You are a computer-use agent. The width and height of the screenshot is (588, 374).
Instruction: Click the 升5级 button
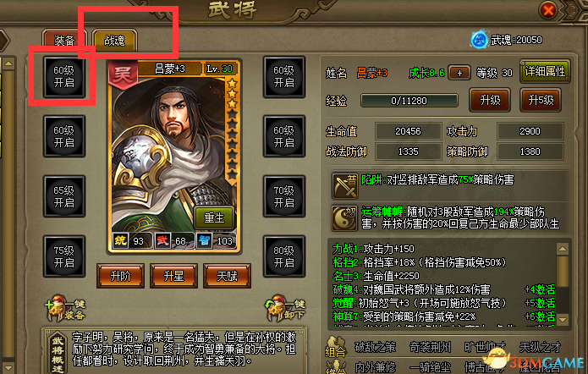(x=541, y=100)
